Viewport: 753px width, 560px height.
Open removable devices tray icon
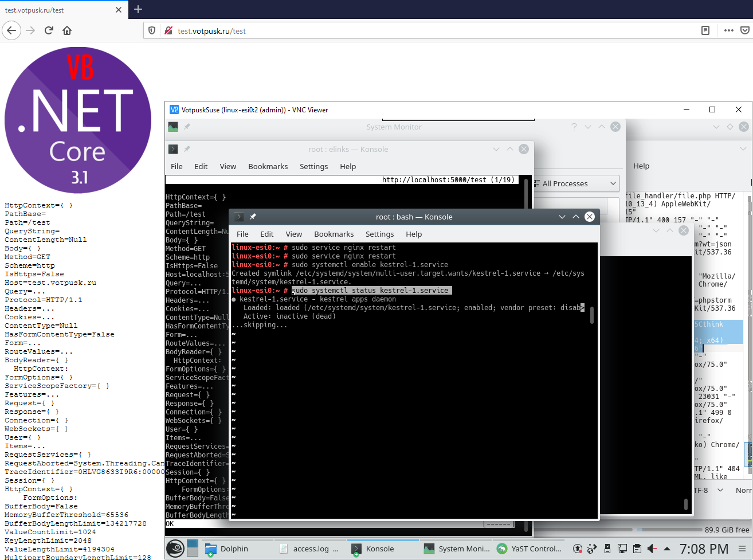click(607, 549)
